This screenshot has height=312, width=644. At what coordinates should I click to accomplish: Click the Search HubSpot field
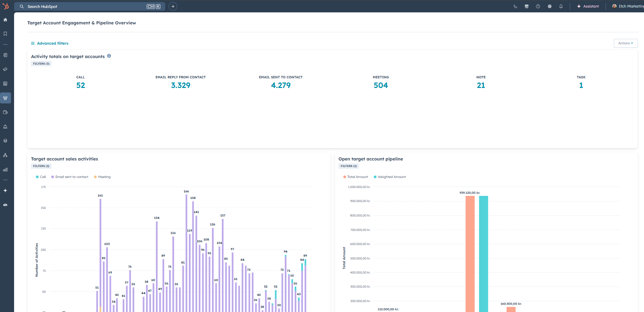(89, 6)
